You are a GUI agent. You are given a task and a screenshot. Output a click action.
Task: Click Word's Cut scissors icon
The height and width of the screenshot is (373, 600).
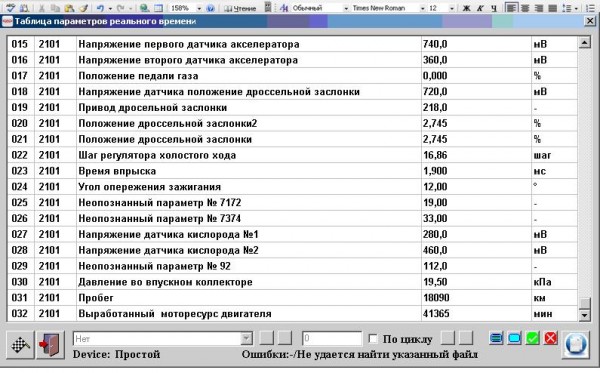(42, 8)
